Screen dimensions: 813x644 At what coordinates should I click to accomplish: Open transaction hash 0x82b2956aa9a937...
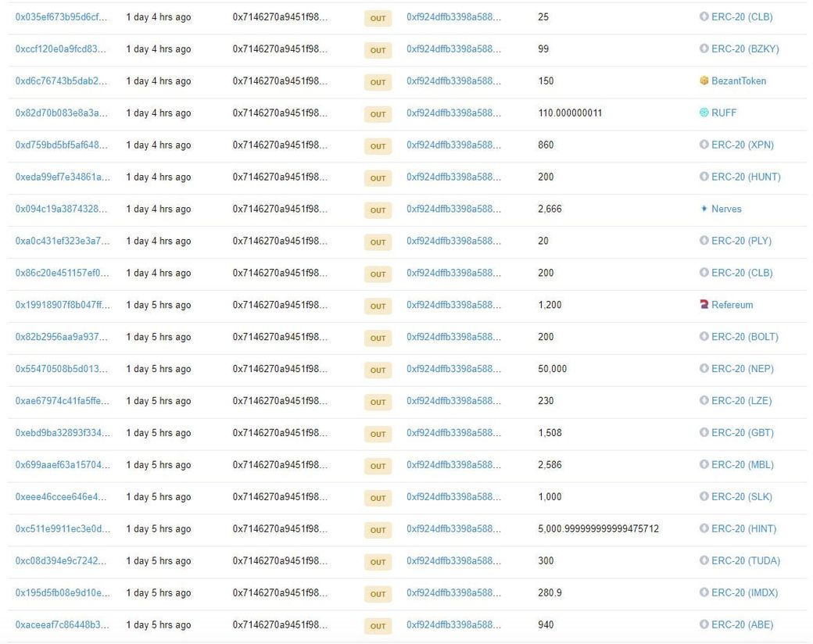point(61,337)
